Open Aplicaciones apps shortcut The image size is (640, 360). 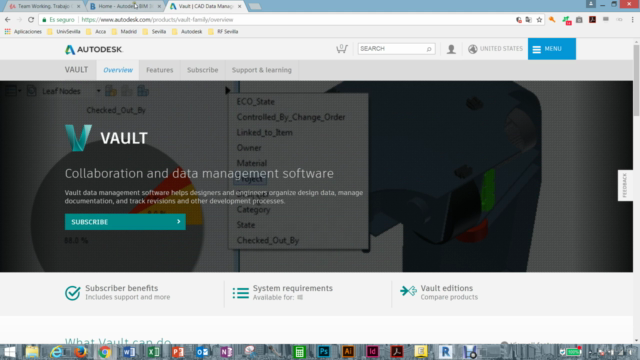click(23, 31)
